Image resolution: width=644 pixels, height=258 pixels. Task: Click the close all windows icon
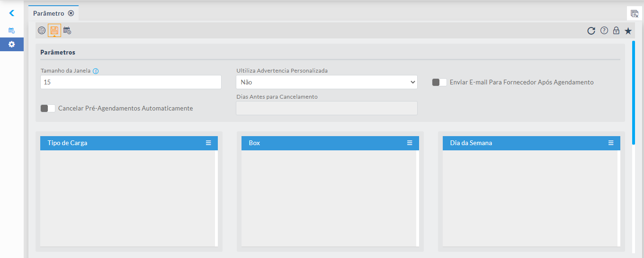pos(635,14)
